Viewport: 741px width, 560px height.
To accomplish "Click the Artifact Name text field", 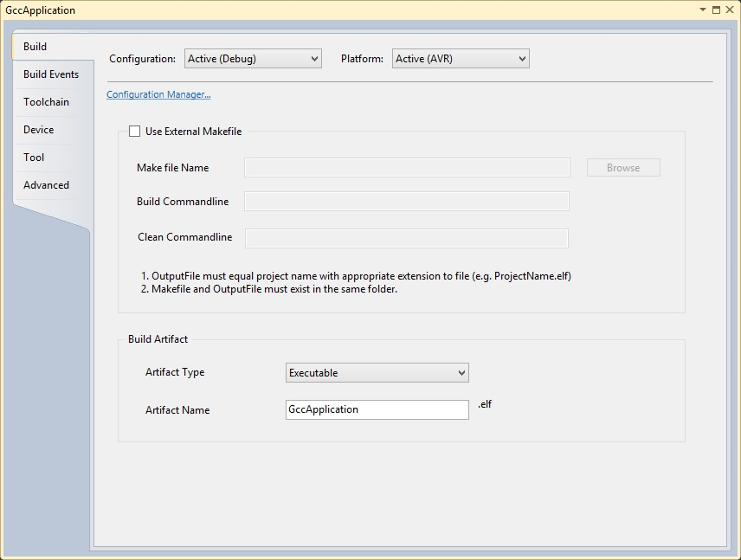I will (x=377, y=409).
